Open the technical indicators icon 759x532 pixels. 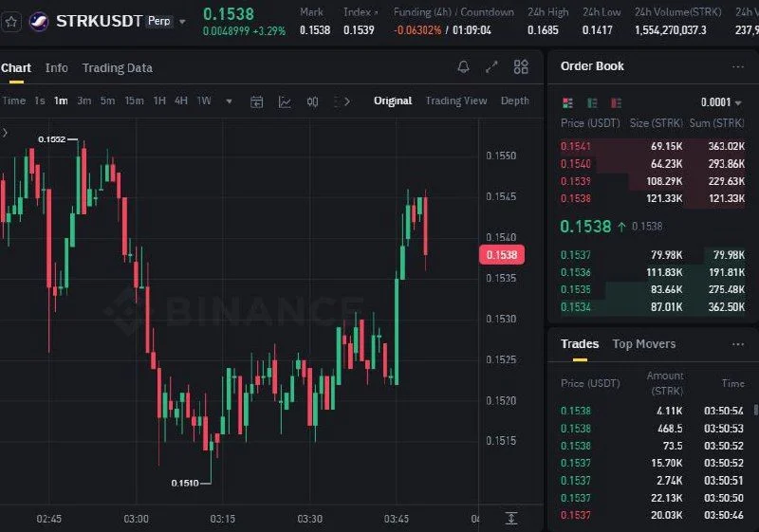tap(285, 101)
